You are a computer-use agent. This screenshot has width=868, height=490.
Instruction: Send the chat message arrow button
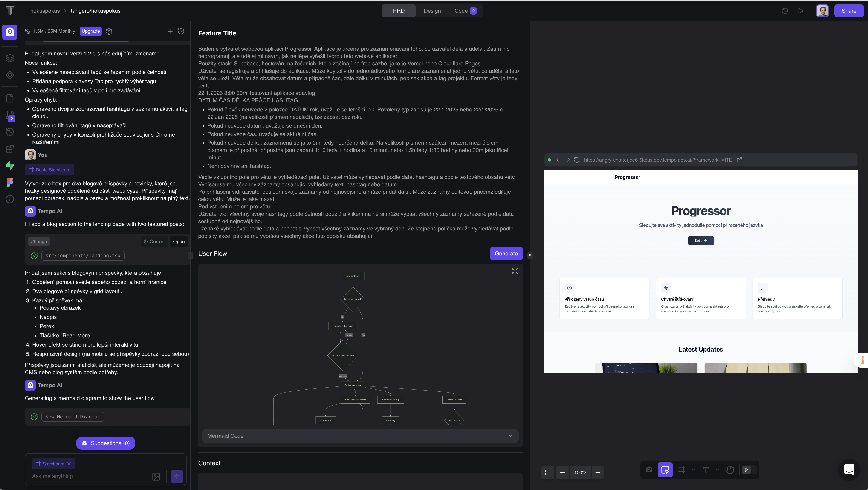(x=177, y=476)
